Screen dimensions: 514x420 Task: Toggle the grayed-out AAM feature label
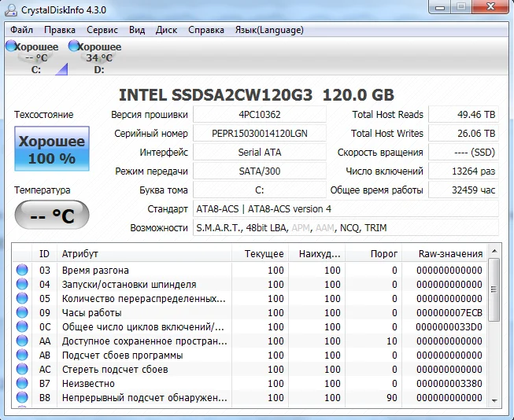(324, 228)
